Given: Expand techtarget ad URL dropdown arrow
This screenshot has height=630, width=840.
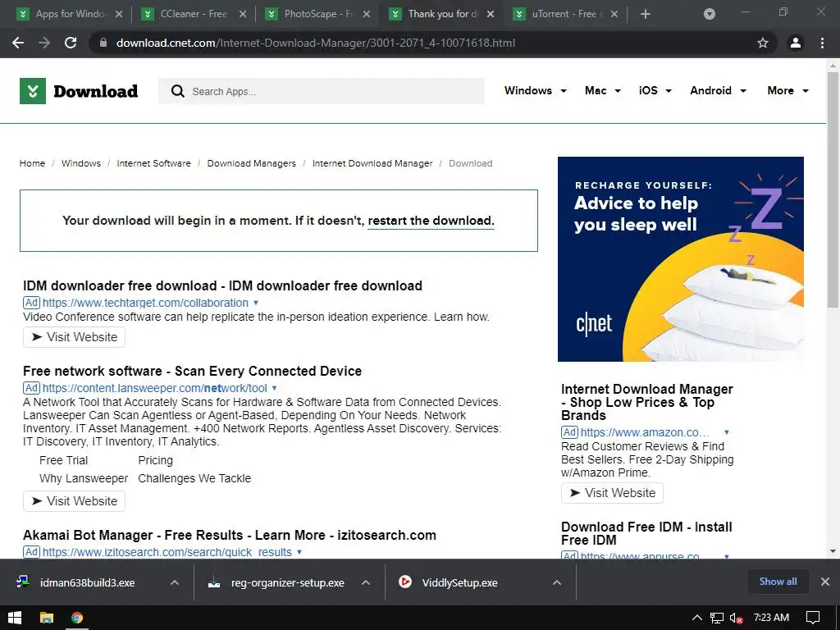Looking at the screenshot, I should point(256,303).
